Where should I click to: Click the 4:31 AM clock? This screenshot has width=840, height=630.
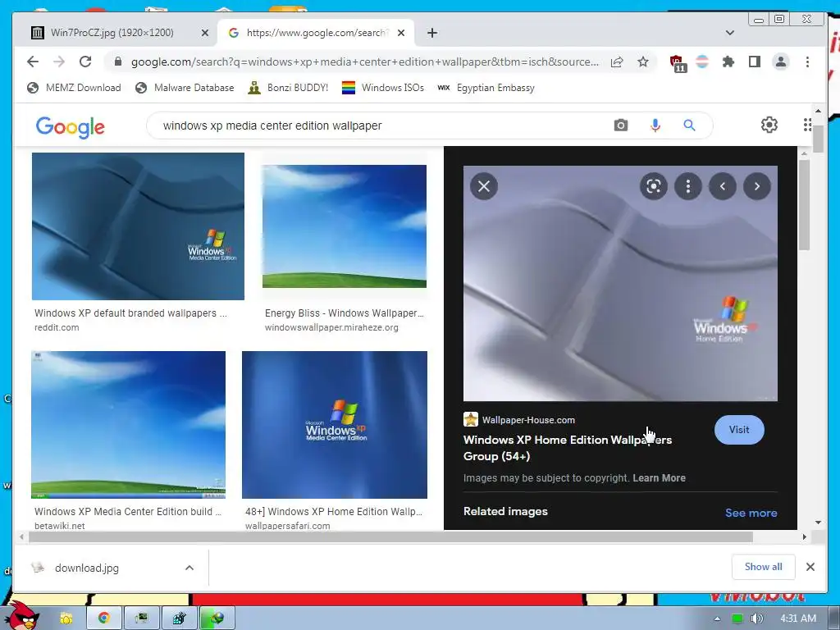pos(798,619)
